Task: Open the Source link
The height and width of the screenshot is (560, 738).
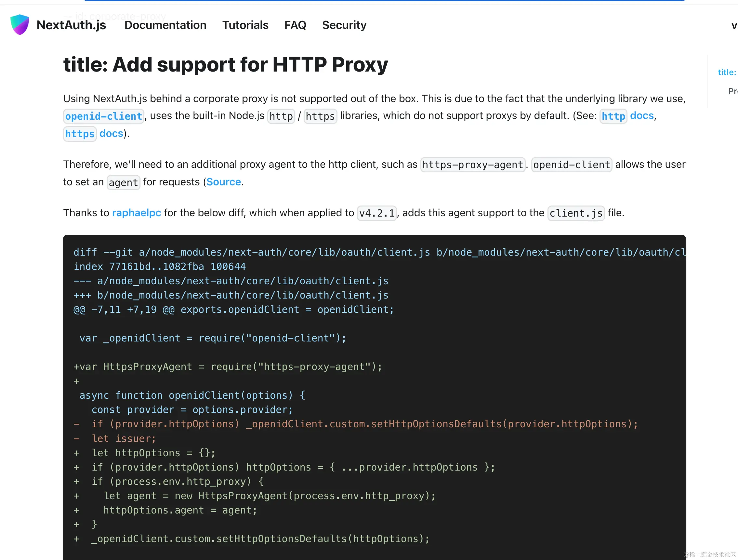Action: pyautogui.click(x=224, y=182)
